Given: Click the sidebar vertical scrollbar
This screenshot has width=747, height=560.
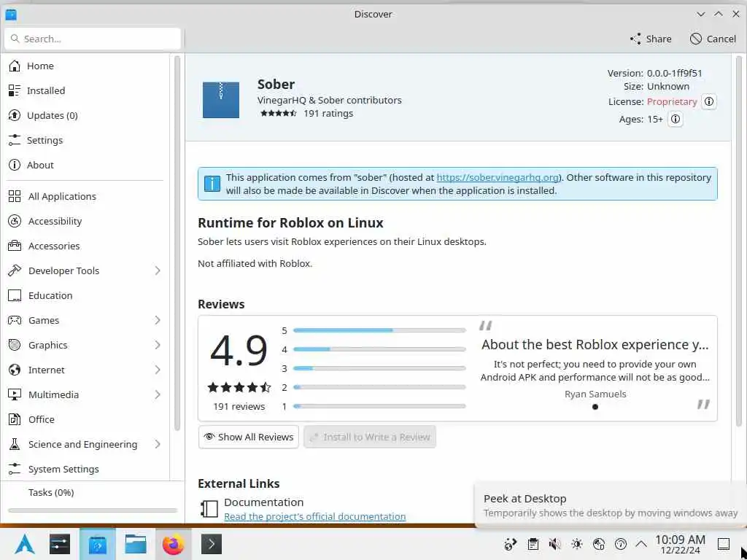Looking at the screenshot, I should pyautogui.click(x=177, y=243).
